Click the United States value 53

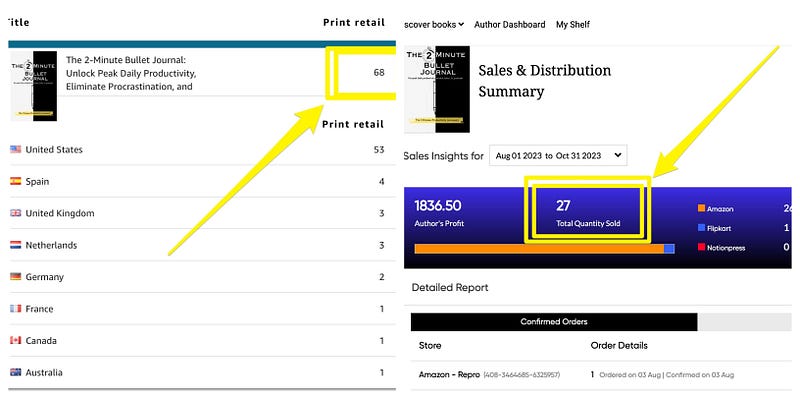pyautogui.click(x=379, y=149)
